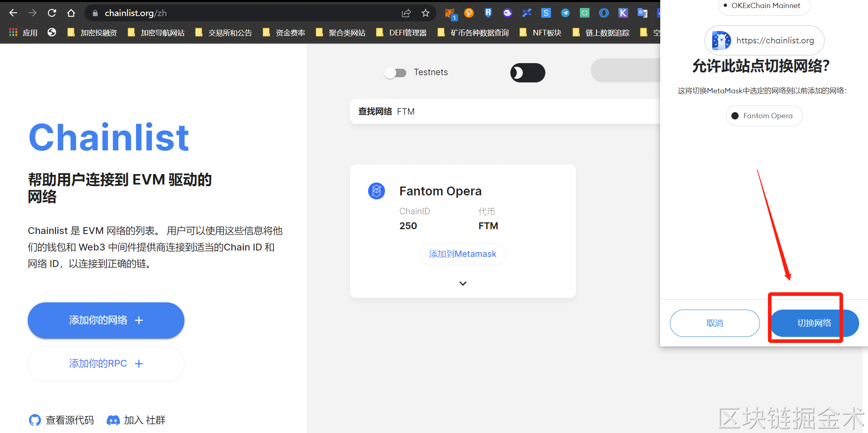Click the chainlist site icon in MetaMask popup

[x=721, y=41]
